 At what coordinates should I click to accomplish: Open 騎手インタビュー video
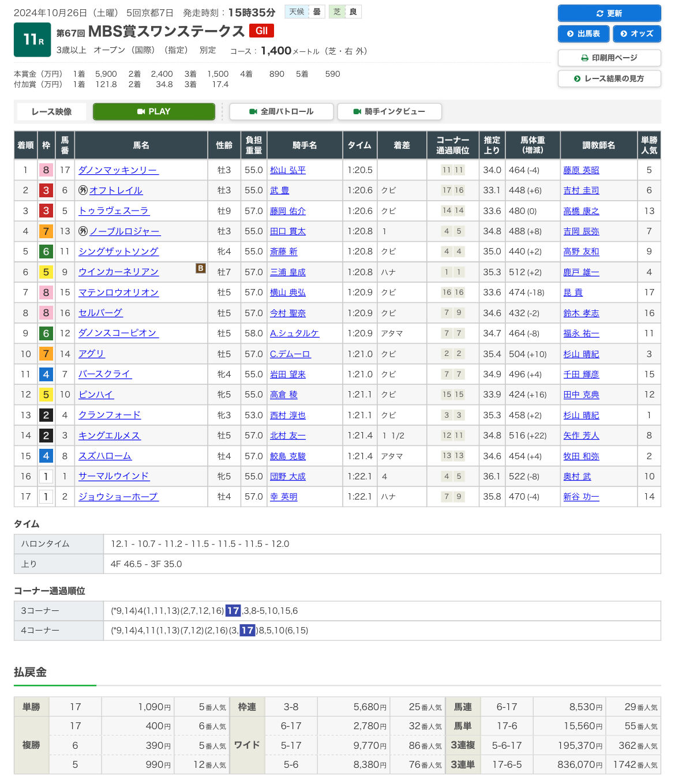pos(389,111)
